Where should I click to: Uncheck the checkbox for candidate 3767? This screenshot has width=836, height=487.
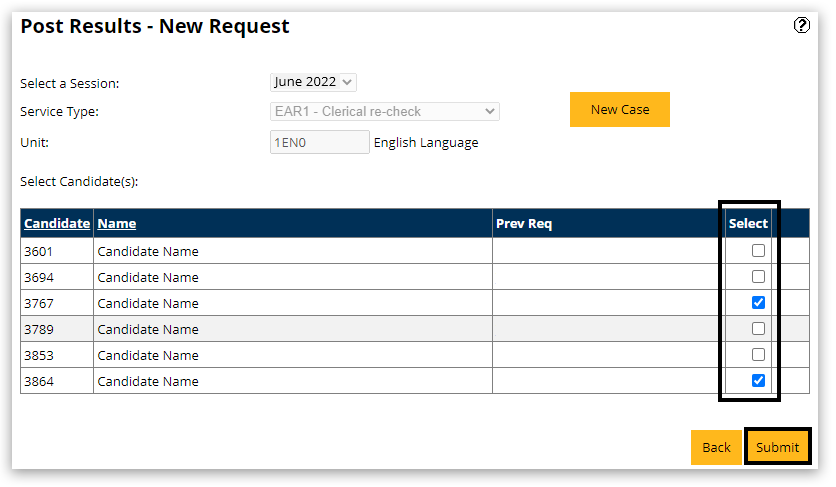[x=758, y=303]
